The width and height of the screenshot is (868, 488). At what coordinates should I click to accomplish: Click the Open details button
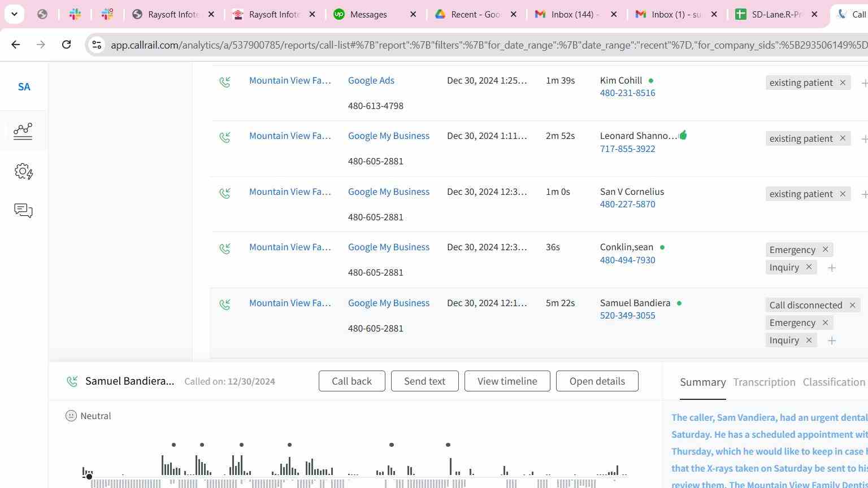click(x=597, y=381)
